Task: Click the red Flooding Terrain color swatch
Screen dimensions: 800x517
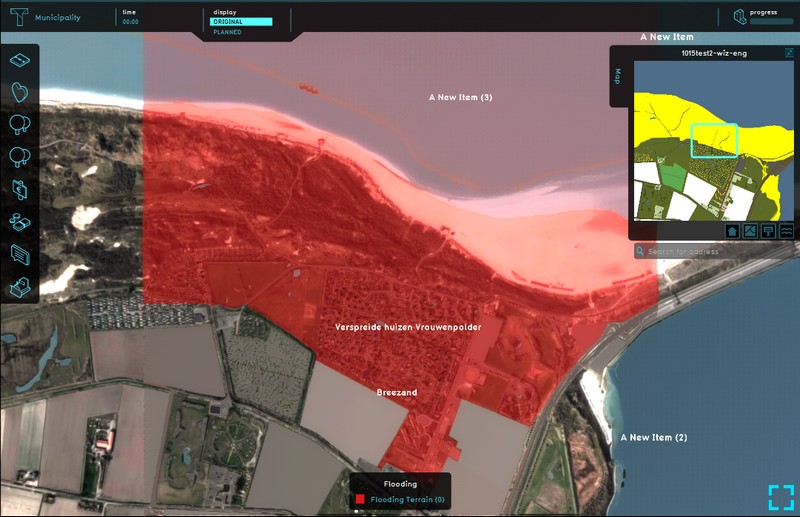Action: pyautogui.click(x=360, y=499)
